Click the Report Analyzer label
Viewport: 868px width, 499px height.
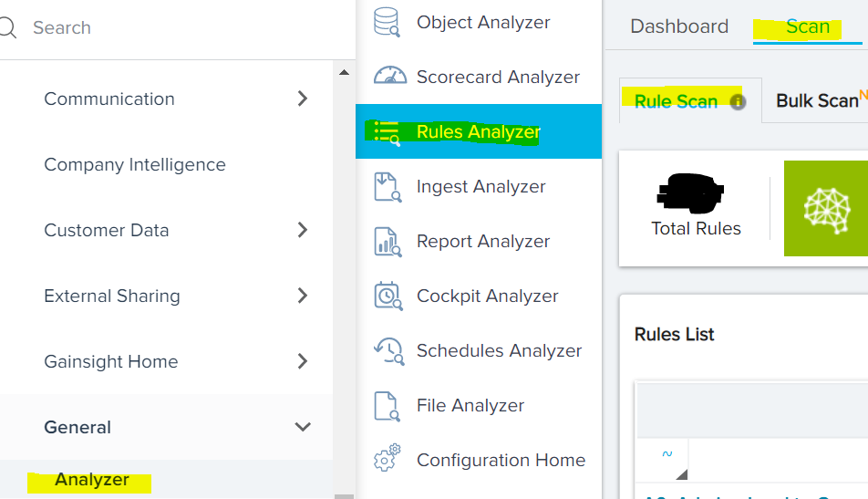pyautogui.click(x=483, y=242)
